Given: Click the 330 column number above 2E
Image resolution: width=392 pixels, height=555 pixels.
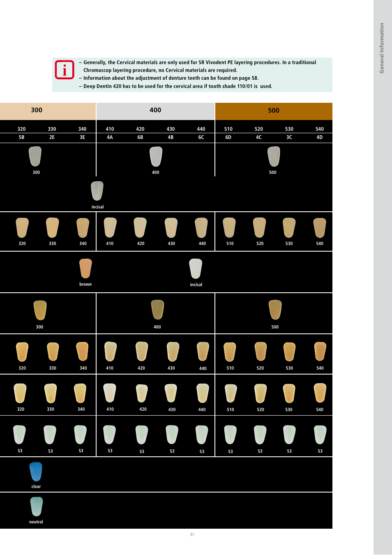Looking at the screenshot, I should click(52, 129).
